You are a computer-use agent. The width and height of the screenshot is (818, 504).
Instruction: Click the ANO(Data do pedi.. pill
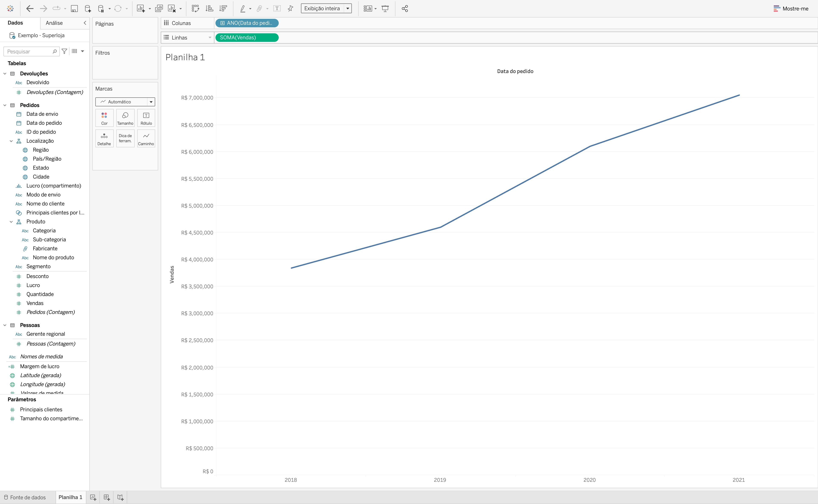tap(247, 23)
